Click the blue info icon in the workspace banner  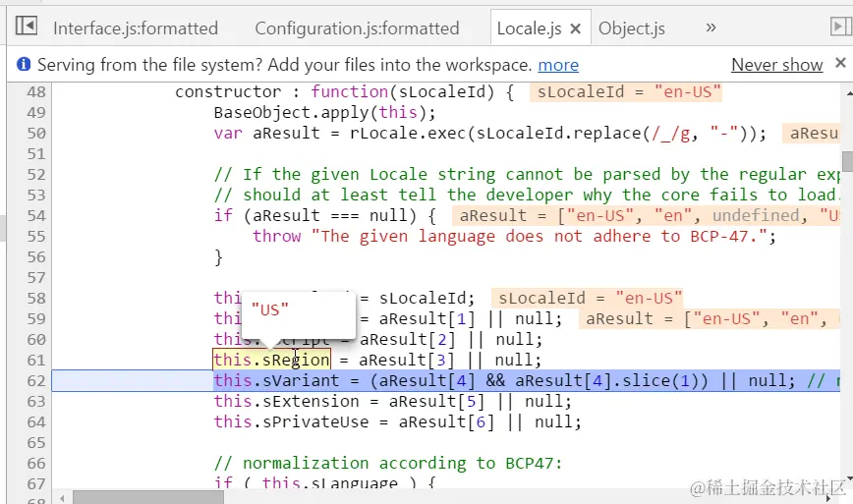point(24,64)
